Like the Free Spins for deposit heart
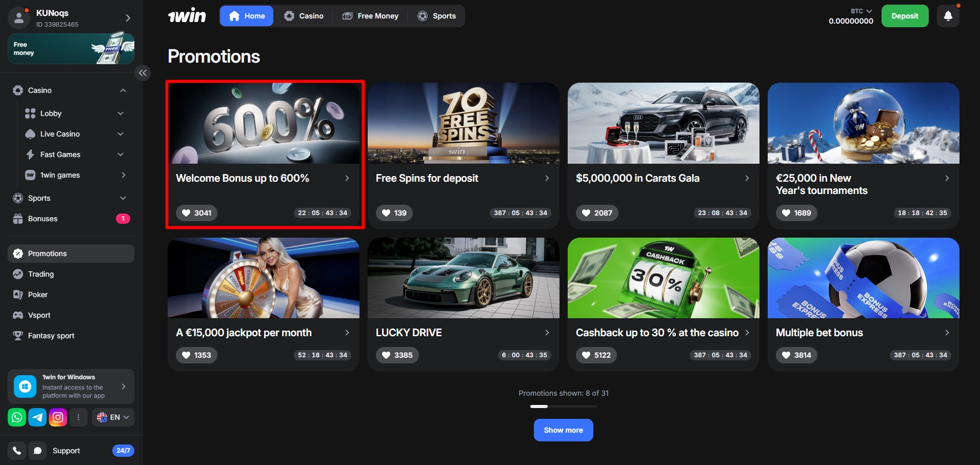 [x=394, y=213]
